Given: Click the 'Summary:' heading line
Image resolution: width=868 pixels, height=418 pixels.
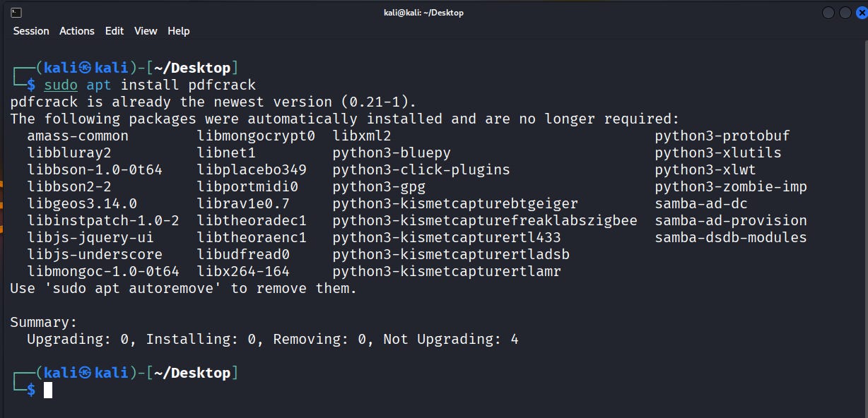Looking at the screenshot, I should point(42,322).
